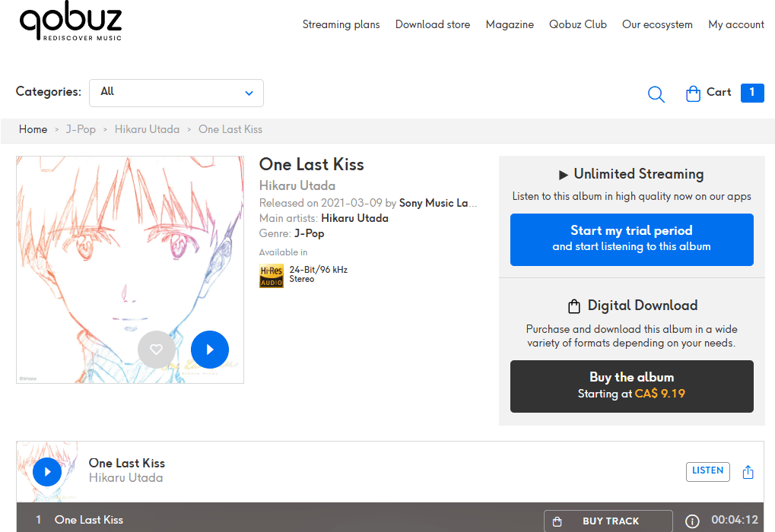Share the album using share icon
Viewport: 775px width, 532px height.
pos(748,472)
